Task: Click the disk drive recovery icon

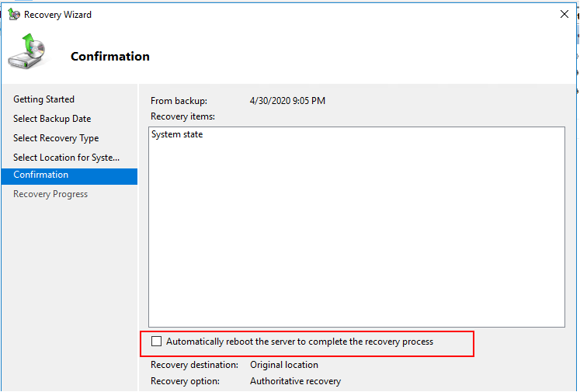Action: click(x=27, y=51)
